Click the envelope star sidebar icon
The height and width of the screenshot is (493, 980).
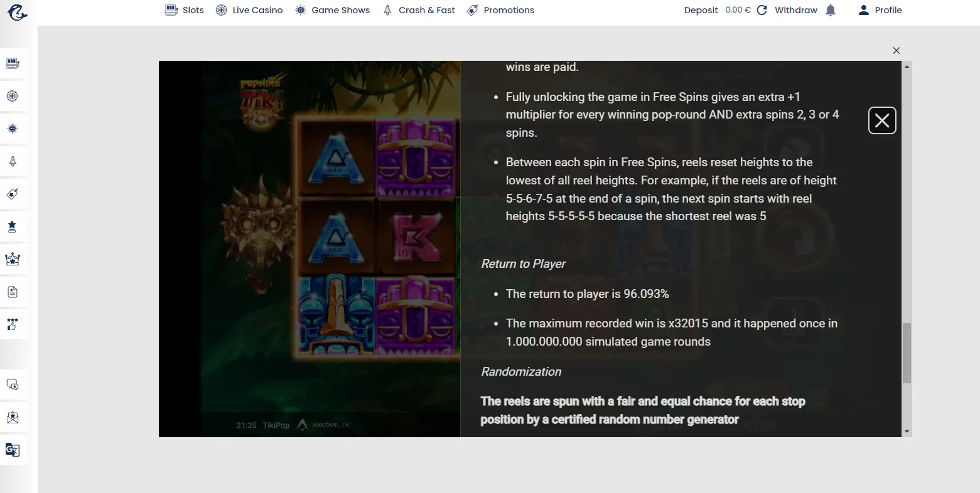13,417
